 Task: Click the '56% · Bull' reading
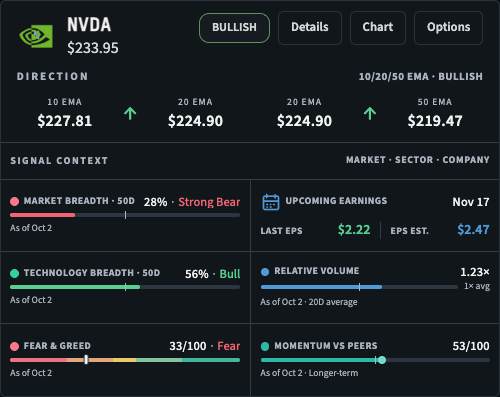[213, 274]
